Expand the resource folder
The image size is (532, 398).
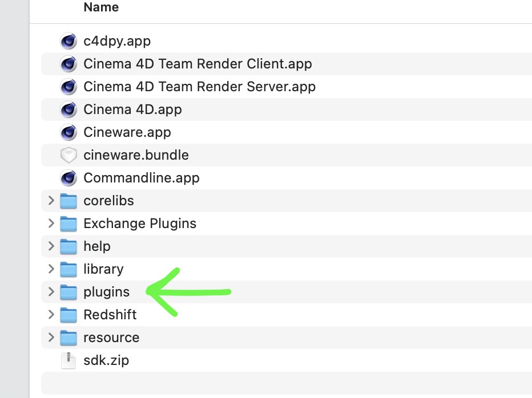coord(51,337)
